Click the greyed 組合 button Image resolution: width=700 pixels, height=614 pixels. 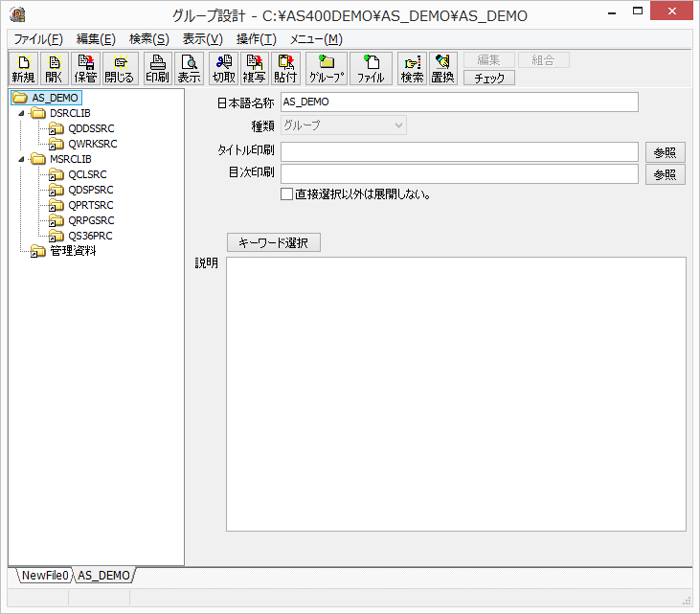pyautogui.click(x=543, y=59)
